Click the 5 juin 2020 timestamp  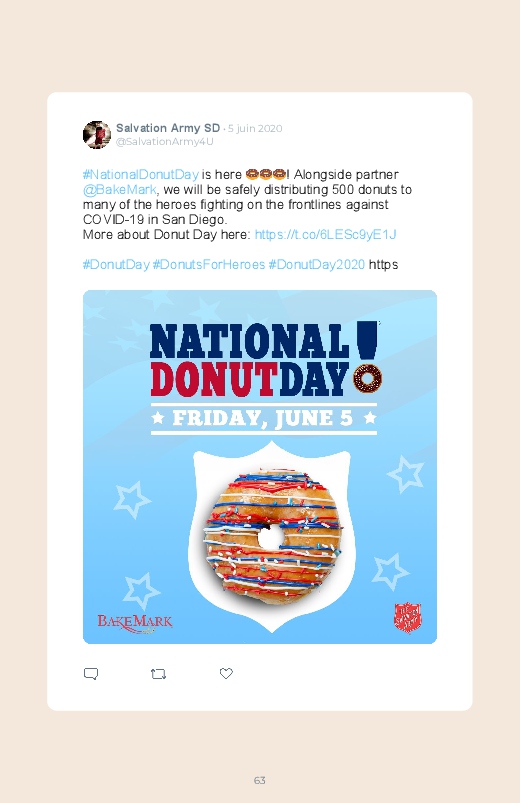(255, 128)
